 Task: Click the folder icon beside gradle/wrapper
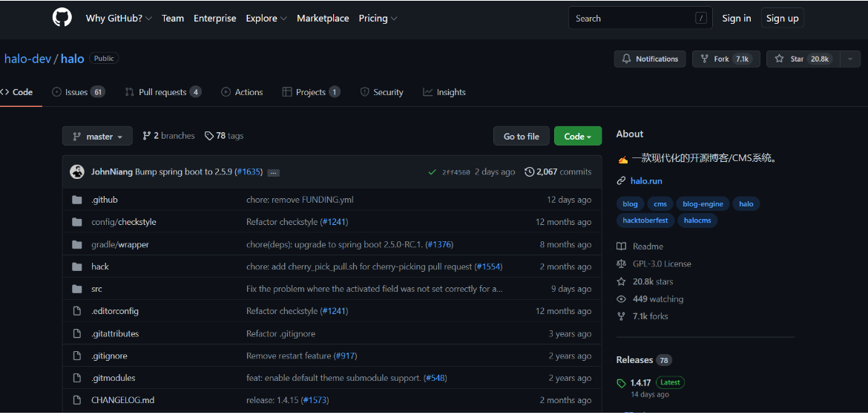[77, 244]
